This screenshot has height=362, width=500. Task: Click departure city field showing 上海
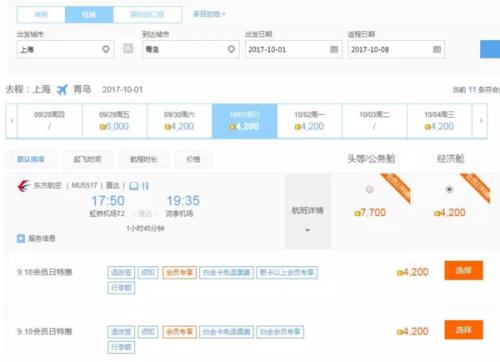click(65, 49)
